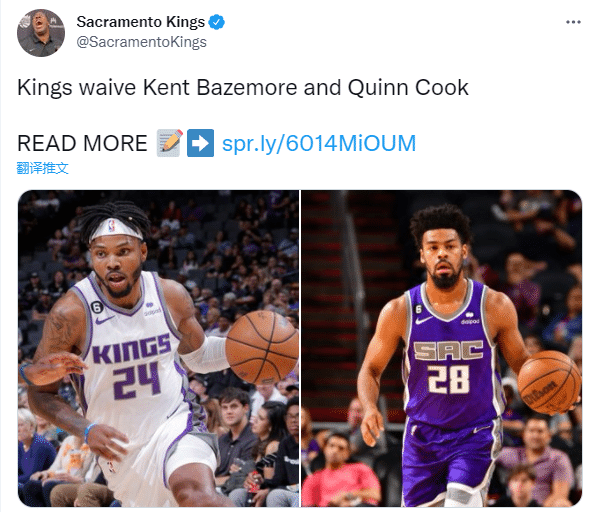Click the Wilson basketball in the right photo
Viewport: 590px width, 512px height.
(549, 382)
